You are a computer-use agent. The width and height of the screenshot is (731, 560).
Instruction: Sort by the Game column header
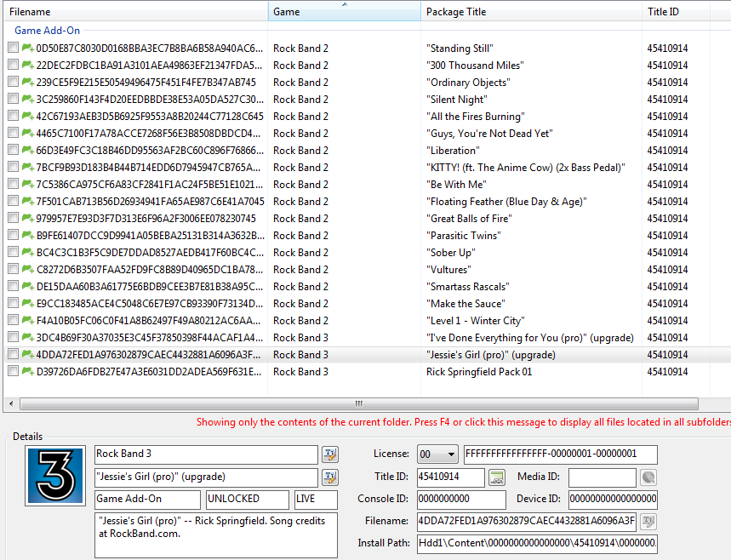click(345, 12)
